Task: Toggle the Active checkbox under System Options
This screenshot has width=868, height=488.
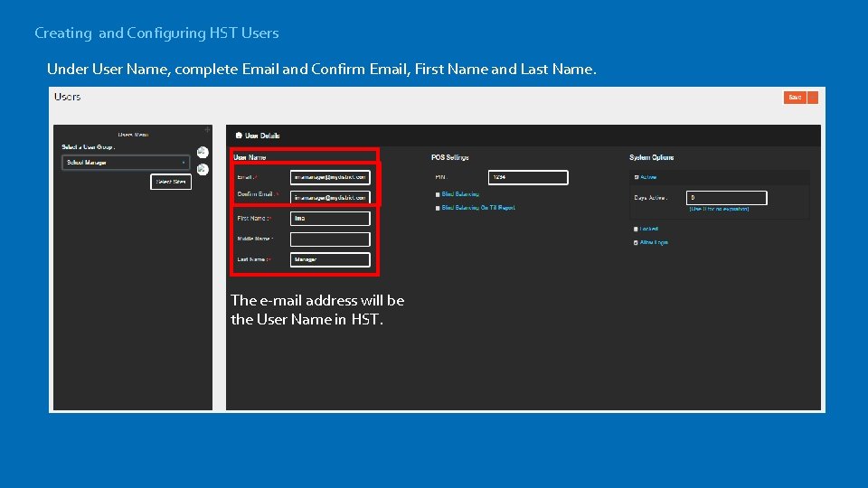Action: (x=636, y=178)
